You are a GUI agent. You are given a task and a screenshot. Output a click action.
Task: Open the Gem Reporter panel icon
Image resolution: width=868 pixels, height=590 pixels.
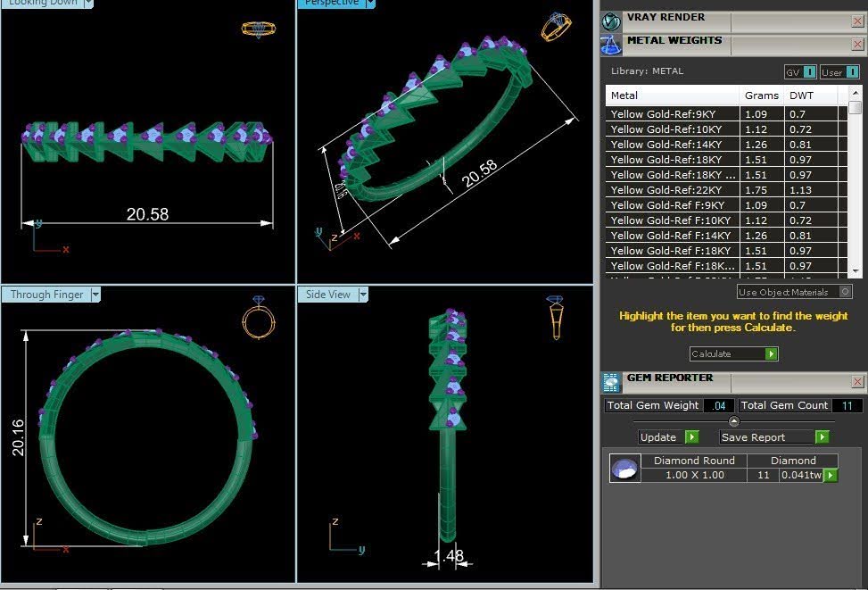(611, 382)
